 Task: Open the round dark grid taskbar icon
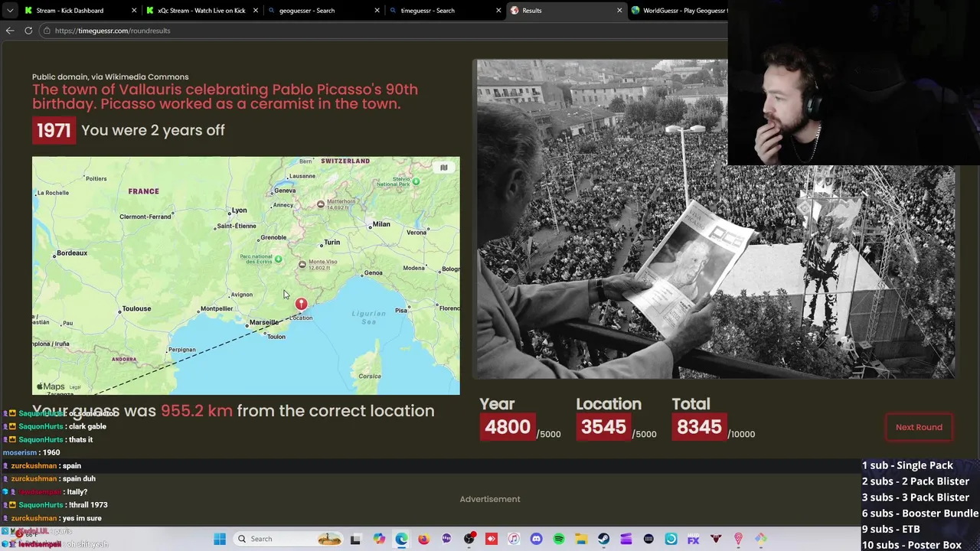(x=648, y=539)
